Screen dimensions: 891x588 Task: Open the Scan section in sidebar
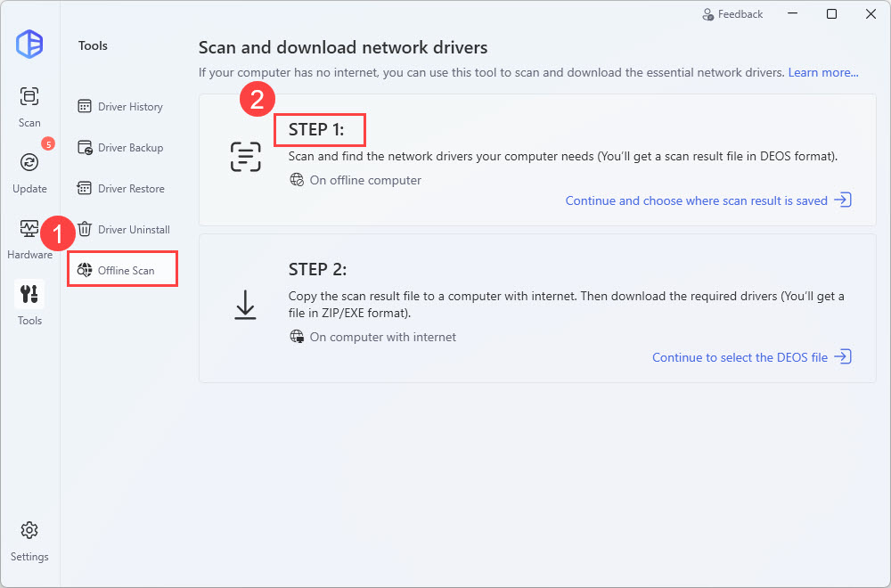point(29,105)
